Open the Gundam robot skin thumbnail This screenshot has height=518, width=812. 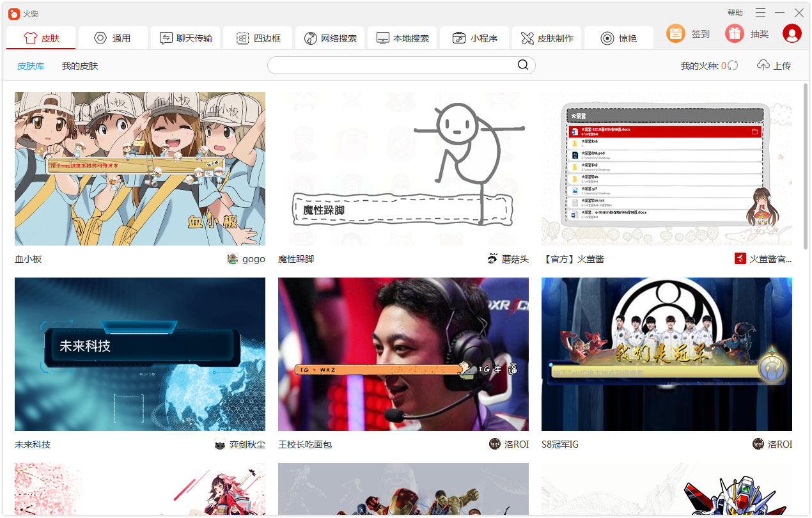pyautogui.click(x=667, y=489)
